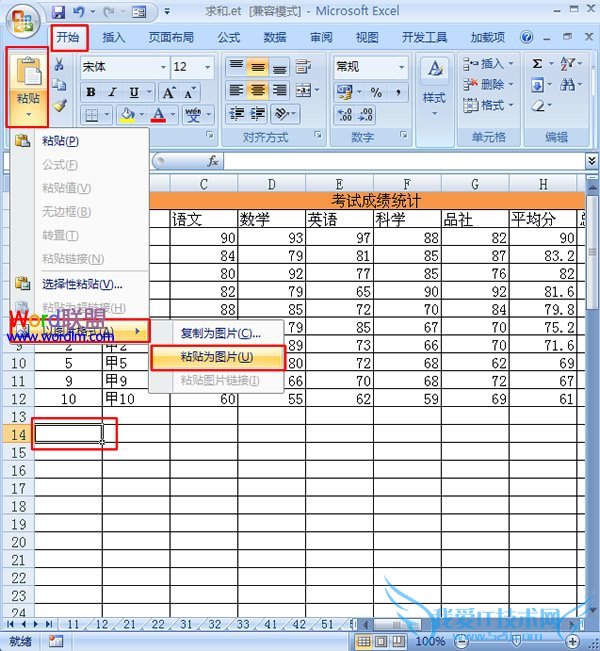The width and height of the screenshot is (600, 651).
Task: Click the Clear eraser icon
Action: 538,106
